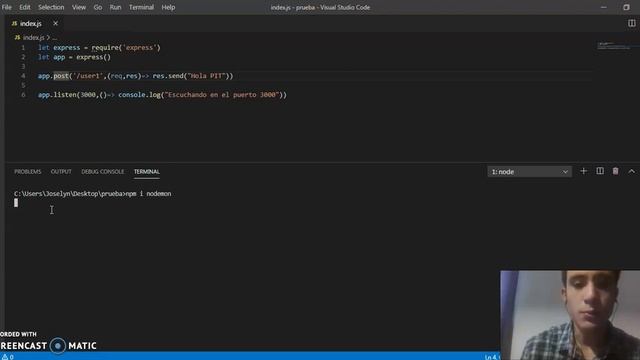Click 'console.log' on line 6

tap(140, 95)
